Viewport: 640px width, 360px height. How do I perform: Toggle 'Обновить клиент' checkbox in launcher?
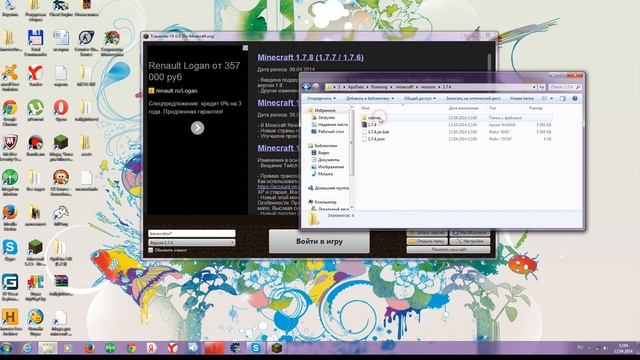pyautogui.click(x=151, y=250)
